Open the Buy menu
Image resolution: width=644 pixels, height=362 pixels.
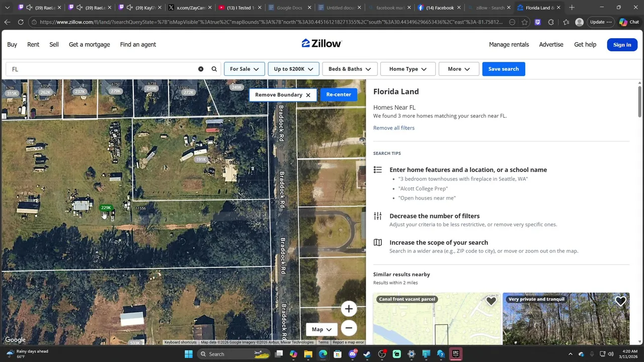(x=12, y=44)
